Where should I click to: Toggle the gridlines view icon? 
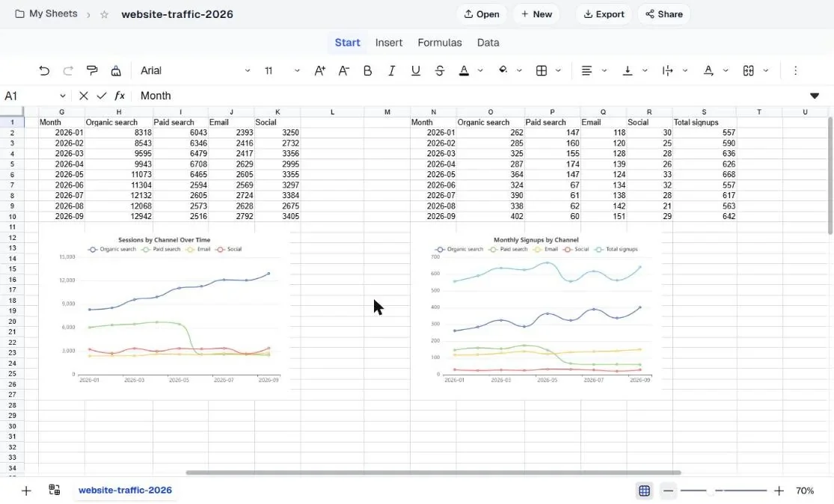click(644, 491)
